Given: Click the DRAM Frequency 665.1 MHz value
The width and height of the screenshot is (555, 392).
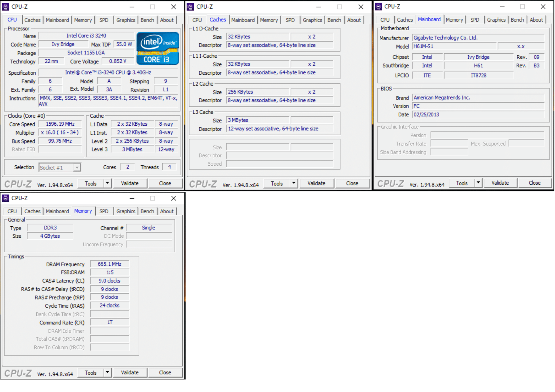Looking at the screenshot, I should pyautogui.click(x=110, y=264).
